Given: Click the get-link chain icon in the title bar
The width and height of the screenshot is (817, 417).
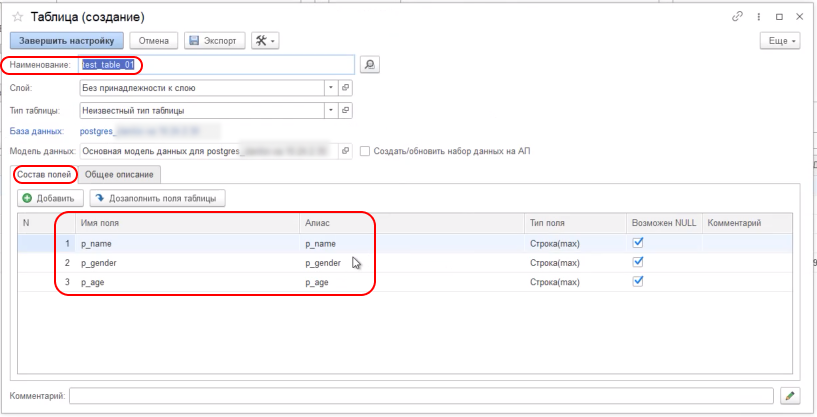Looking at the screenshot, I should click(x=738, y=17).
